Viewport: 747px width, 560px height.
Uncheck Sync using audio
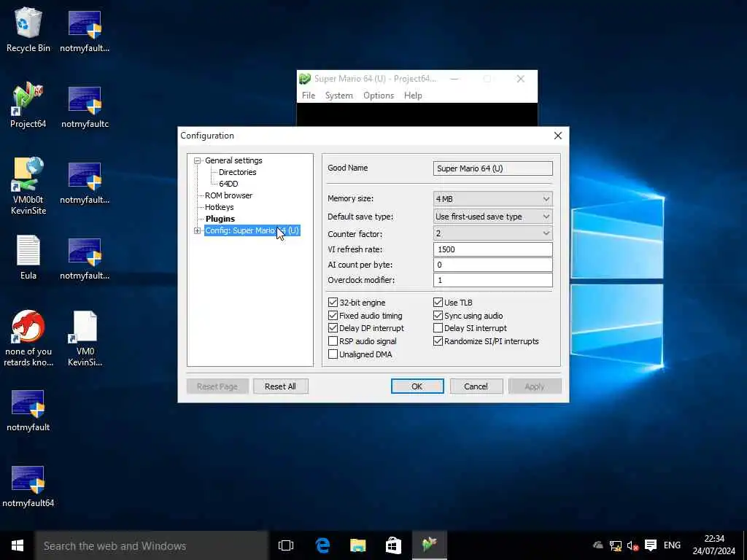(x=438, y=315)
